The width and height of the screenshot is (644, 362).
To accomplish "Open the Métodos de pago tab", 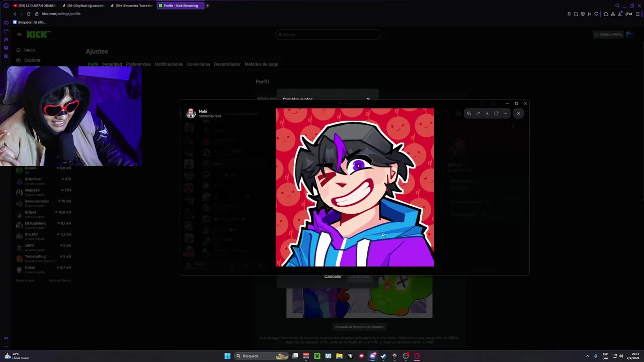I will tap(261, 64).
